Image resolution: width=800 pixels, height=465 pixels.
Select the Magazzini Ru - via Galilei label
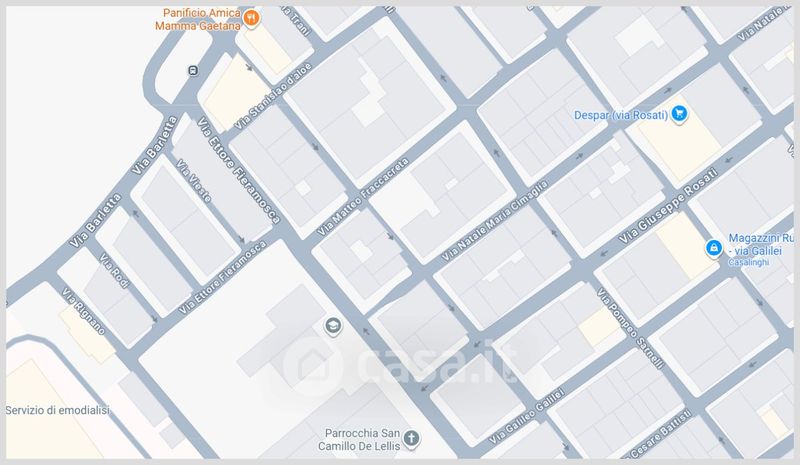(761, 244)
